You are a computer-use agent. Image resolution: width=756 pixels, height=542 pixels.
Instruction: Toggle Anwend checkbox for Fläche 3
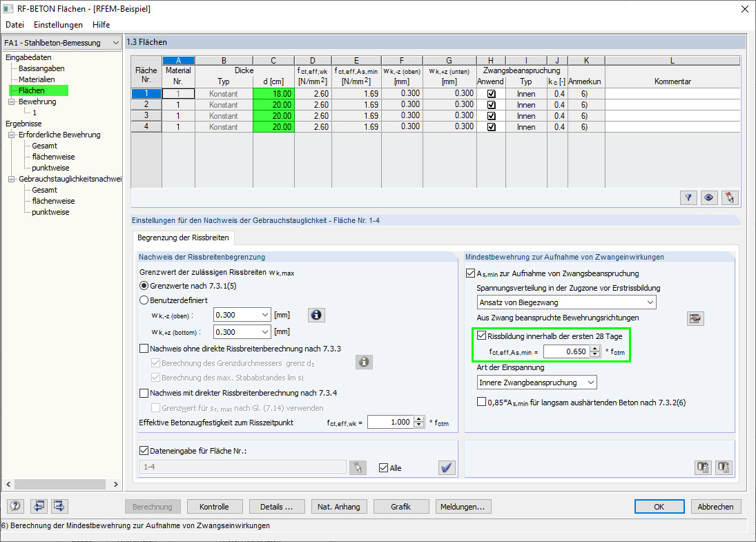pyautogui.click(x=492, y=116)
